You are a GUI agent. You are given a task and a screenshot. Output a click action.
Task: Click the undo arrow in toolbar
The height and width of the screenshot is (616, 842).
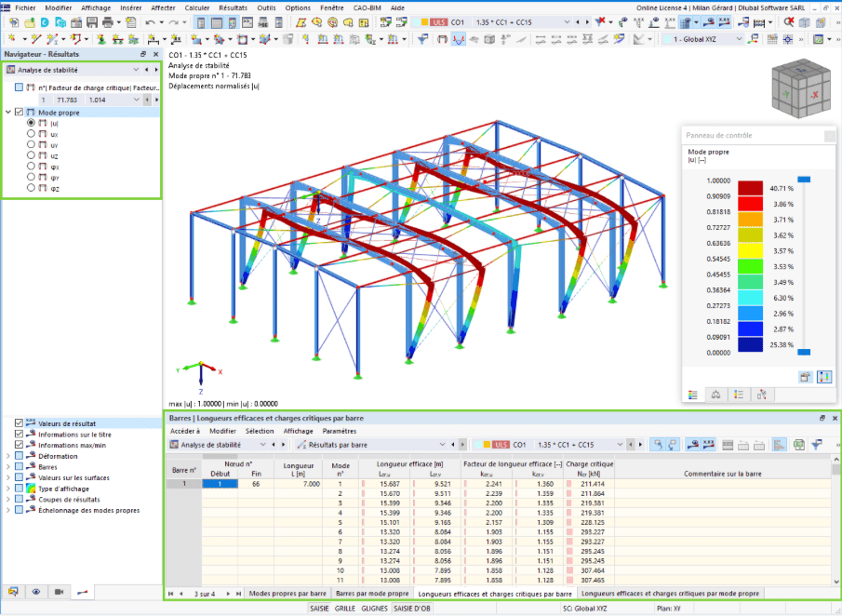point(149,21)
